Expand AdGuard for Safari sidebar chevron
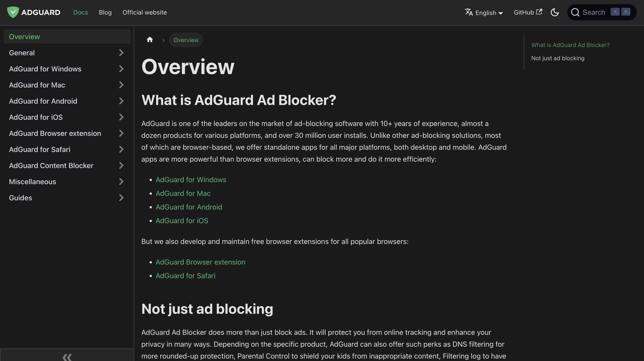Image resolution: width=644 pixels, height=361 pixels. 121,149
